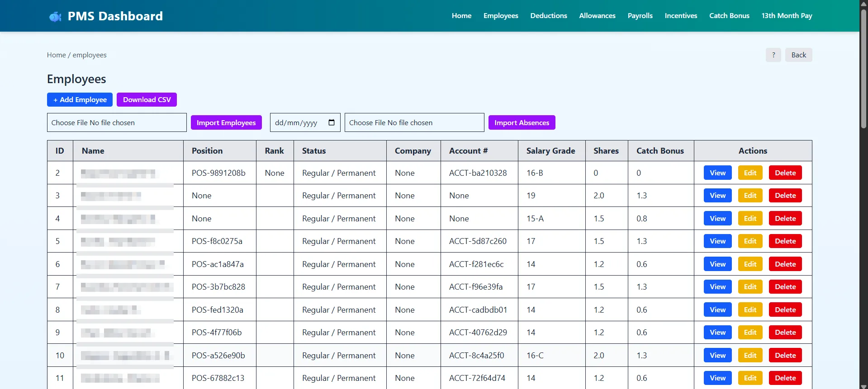The width and height of the screenshot is (868, 389).
Task: View employee with position POS-67882c13
Action: (x=718, y=378)
